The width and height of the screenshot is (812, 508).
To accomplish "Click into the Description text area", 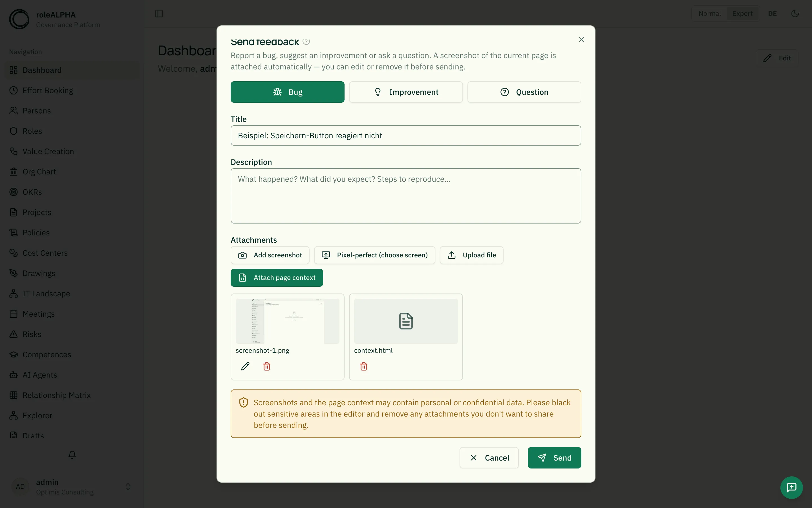I will click(406, 196).
